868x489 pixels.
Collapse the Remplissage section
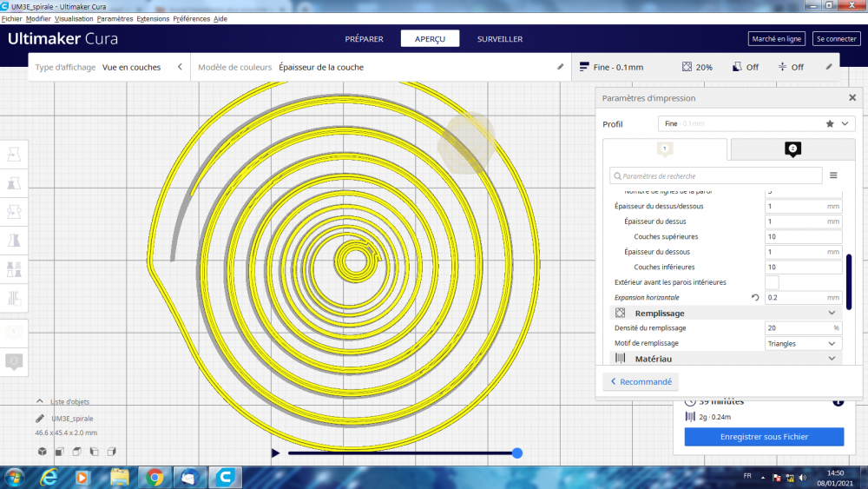pos(831,313)
